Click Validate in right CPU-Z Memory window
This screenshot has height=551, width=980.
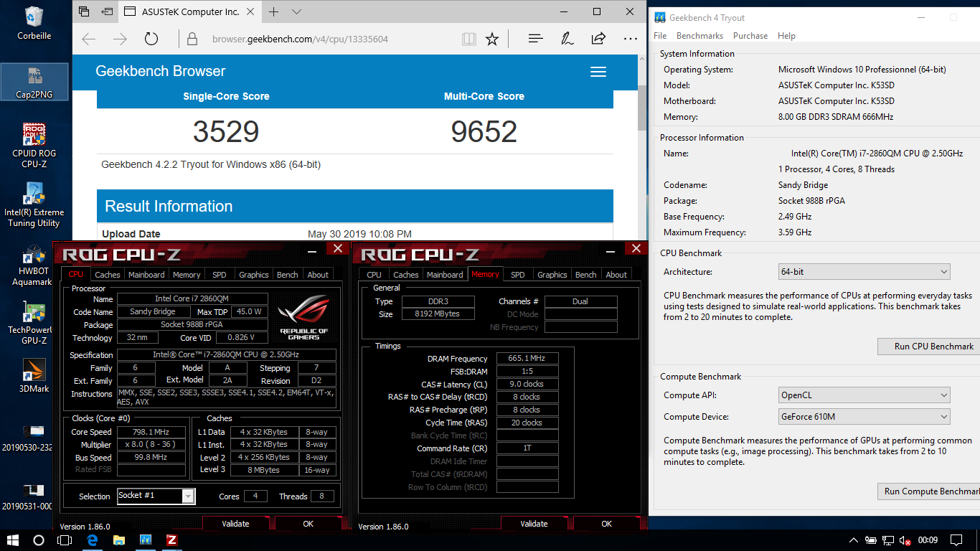[x=534, y=524]
